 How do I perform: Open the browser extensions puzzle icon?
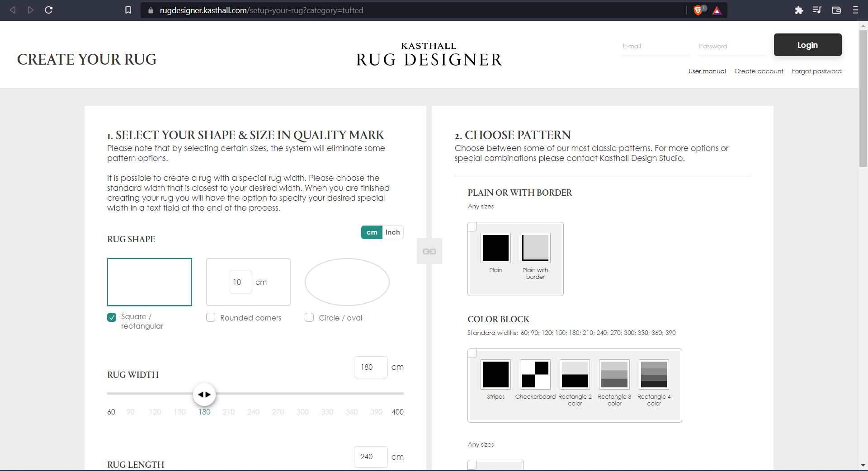click(x=799, y=10)
